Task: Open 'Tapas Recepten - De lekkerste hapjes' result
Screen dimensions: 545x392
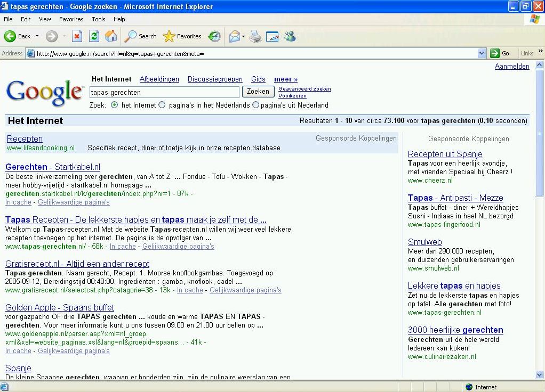Action: click(136, 220)
